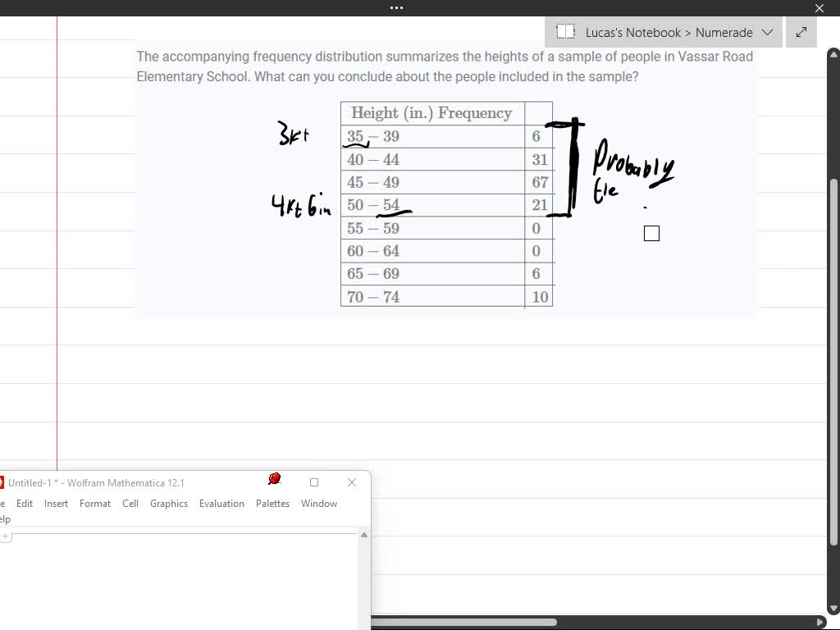Click the notebook icon beside Lucas's Notebook
This screenshot has height=630, width=840.
click(565, 32)
